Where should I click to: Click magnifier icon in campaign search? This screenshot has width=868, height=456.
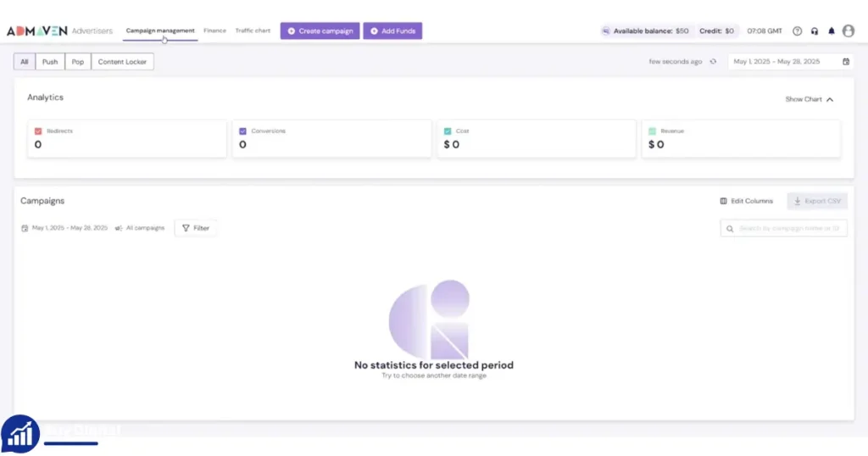730,229
